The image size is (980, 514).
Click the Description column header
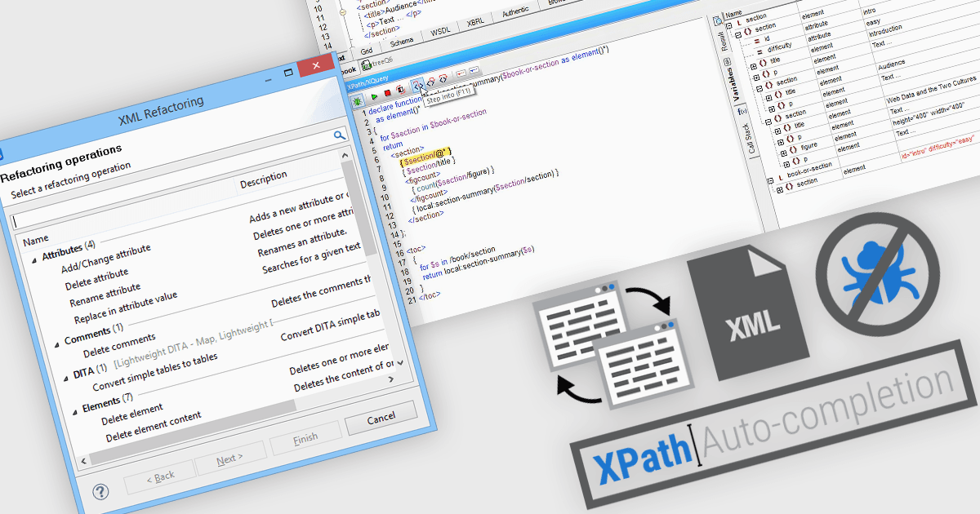263,179
